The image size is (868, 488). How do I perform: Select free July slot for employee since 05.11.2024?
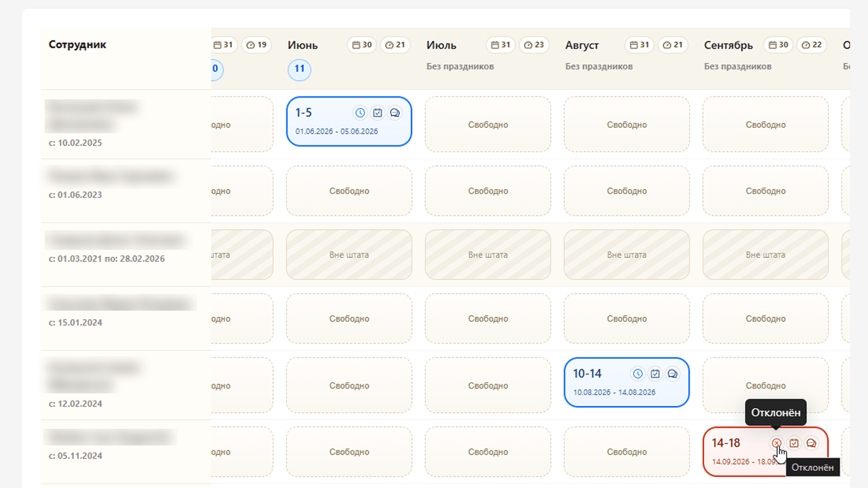488,452
